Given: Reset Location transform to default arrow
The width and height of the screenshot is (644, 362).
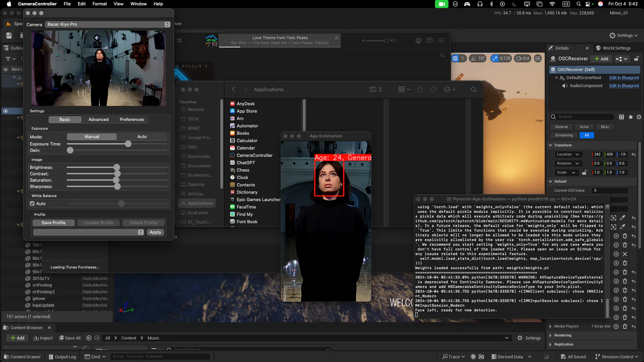Looking at the screenshot, I should tap(634, 154).
